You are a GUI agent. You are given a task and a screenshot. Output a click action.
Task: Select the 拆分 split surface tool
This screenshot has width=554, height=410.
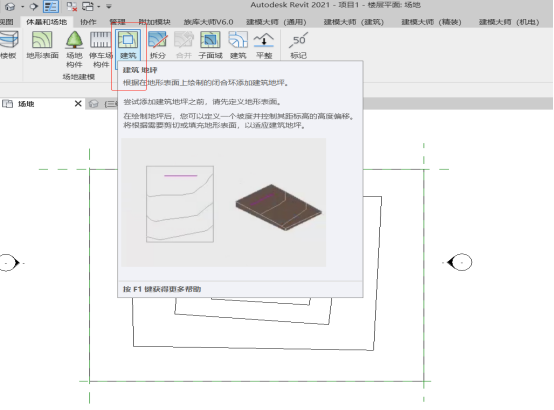[x=158, y=45]
